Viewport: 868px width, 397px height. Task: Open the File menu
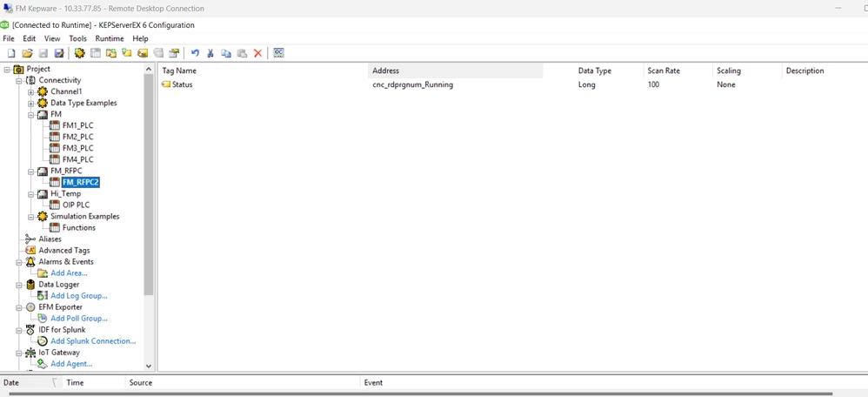(9, 39)
